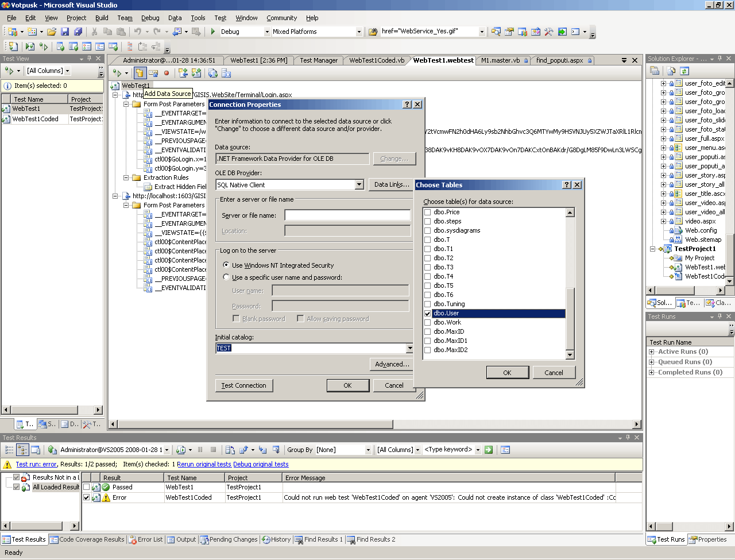Click the down arrow of Choose Tables scrollbar
Screen dimensions: 735x560
point(570,355)
